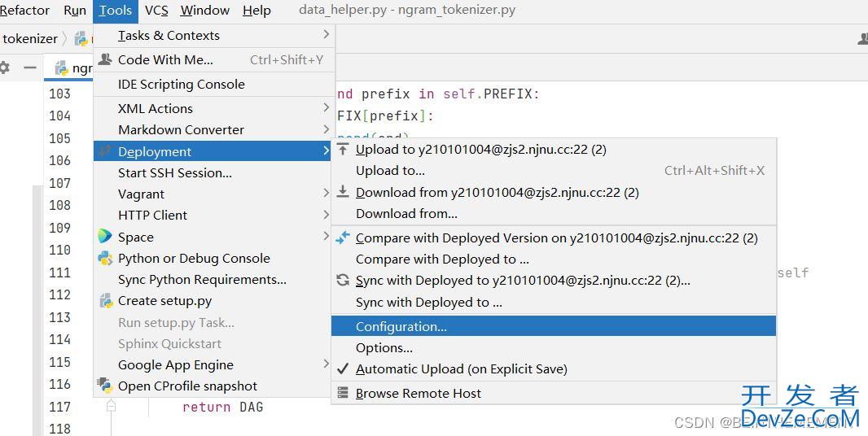Click Create setup.py file icon
Screen dimensions: 868x436
[106, 300]
